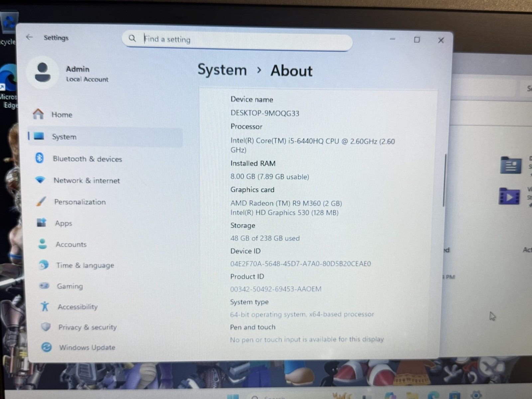Click the Time & language globe icon
532x399 pixels.
click(43, 265)
